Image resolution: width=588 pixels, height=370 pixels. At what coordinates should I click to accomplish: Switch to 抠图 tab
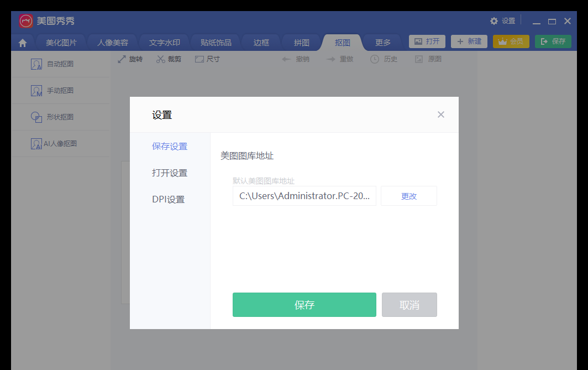pyautogui.click(x=343, y=43)
